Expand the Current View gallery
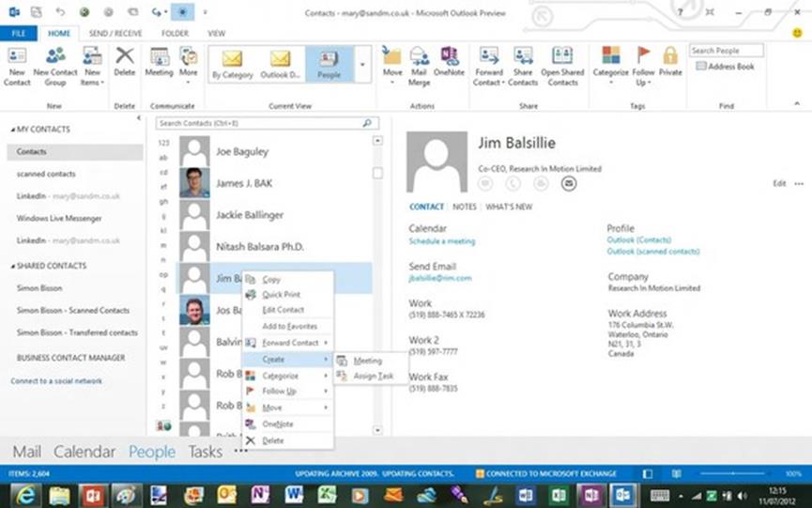This screenshot has height=508, width=812. pyautogui.click(x=362, y=64)
